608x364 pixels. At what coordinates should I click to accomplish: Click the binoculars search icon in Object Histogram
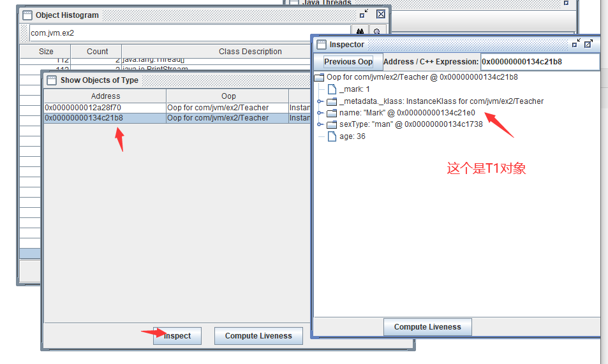point(360,32)
